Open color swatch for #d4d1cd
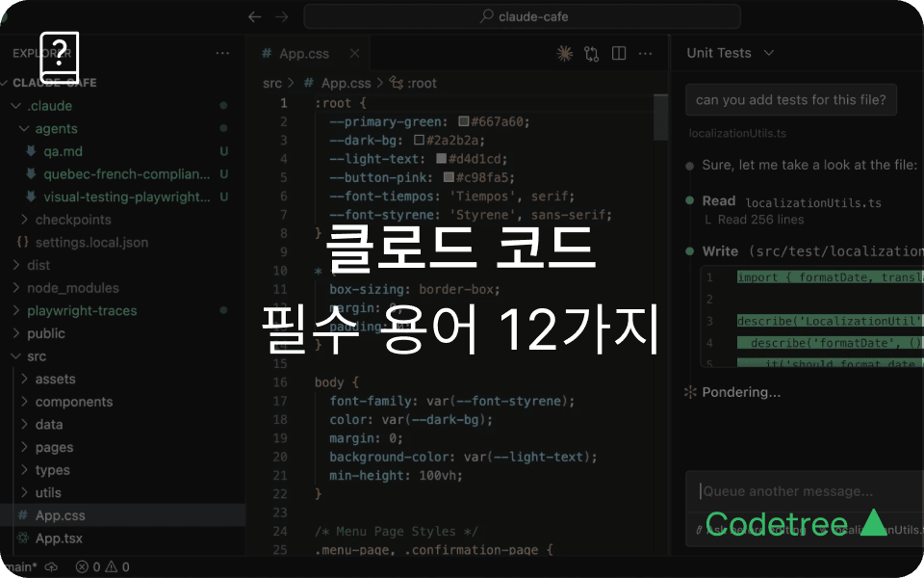This screenshot has width=924, height=578. 442,159
